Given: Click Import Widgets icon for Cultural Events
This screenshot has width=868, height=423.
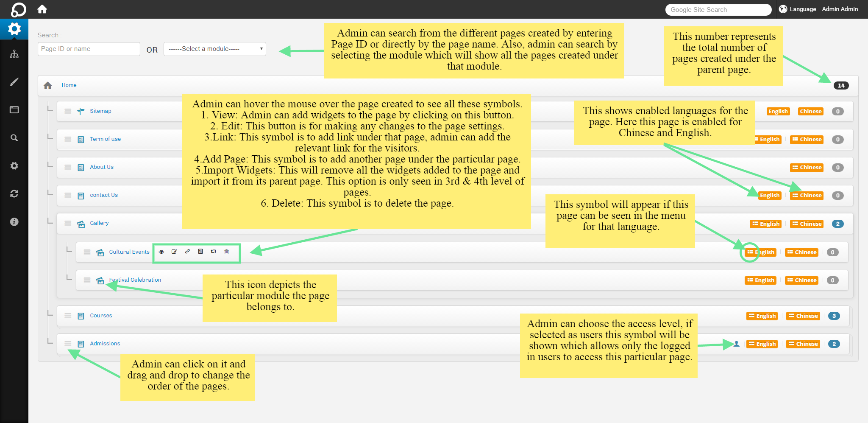Looking at the screenshot, I should [214, 252].
